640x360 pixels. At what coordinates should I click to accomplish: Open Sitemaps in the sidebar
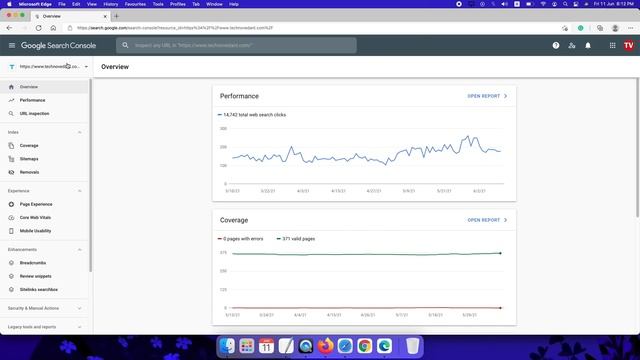[44, 159]
